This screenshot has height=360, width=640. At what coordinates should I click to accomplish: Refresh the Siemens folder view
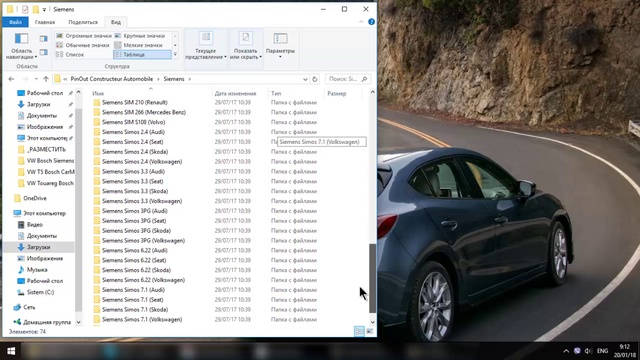tap(315, 79)
